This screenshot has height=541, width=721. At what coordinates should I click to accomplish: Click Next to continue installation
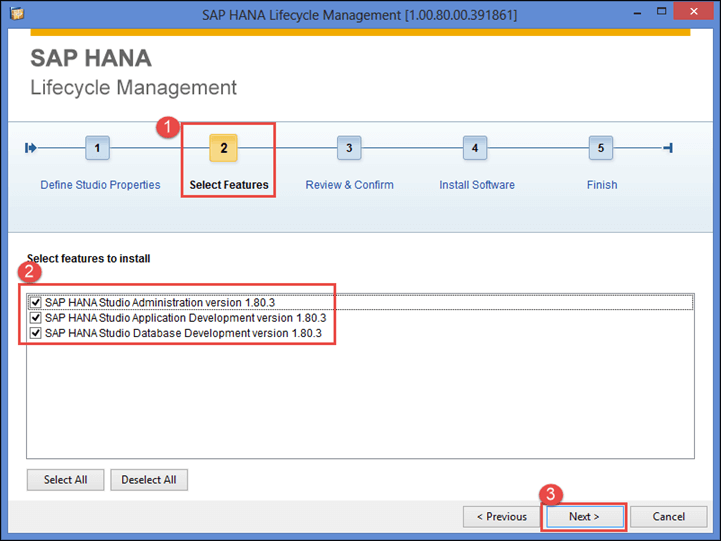(584, 517)
